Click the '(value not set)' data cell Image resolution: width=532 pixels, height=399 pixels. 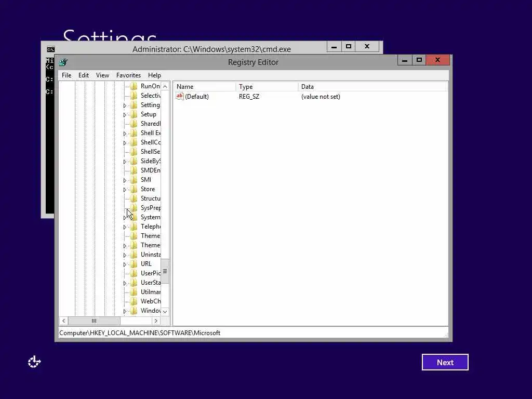321,96
